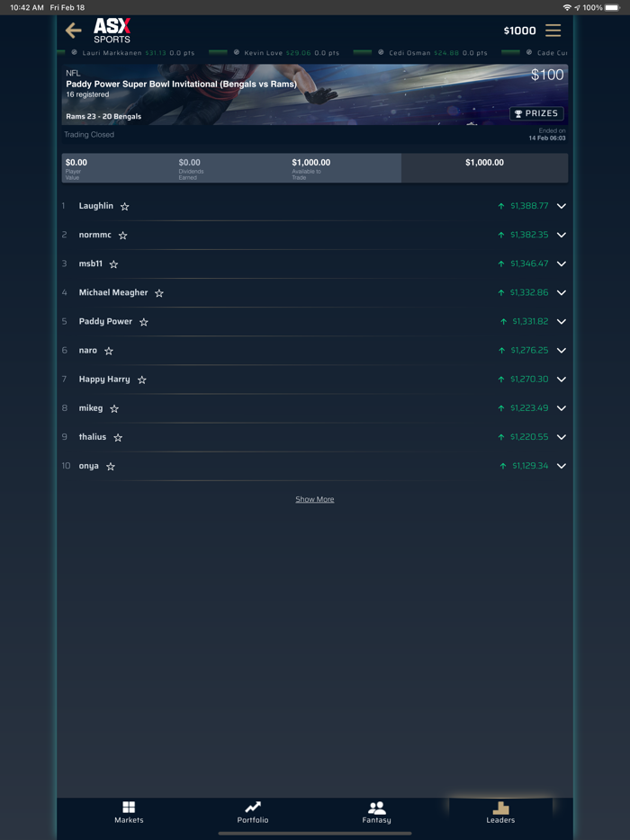
Task: View the $1000 account balance
Action: pos(519,31)
